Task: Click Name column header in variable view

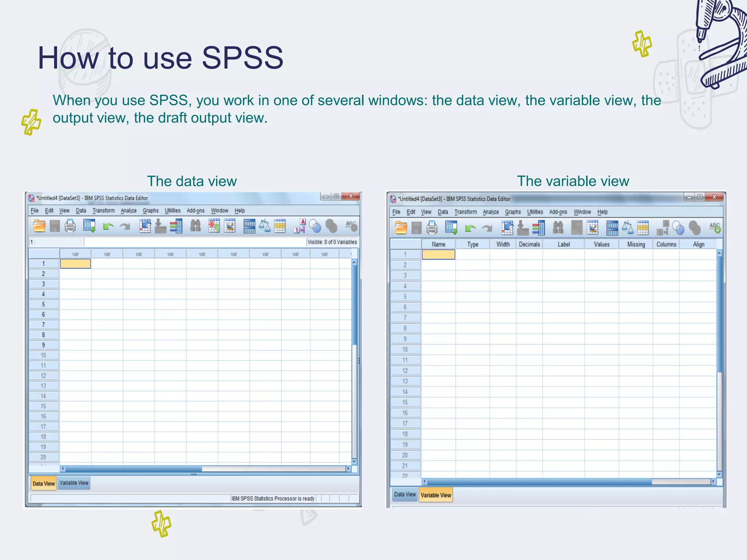Action: [x=438, y=244]
